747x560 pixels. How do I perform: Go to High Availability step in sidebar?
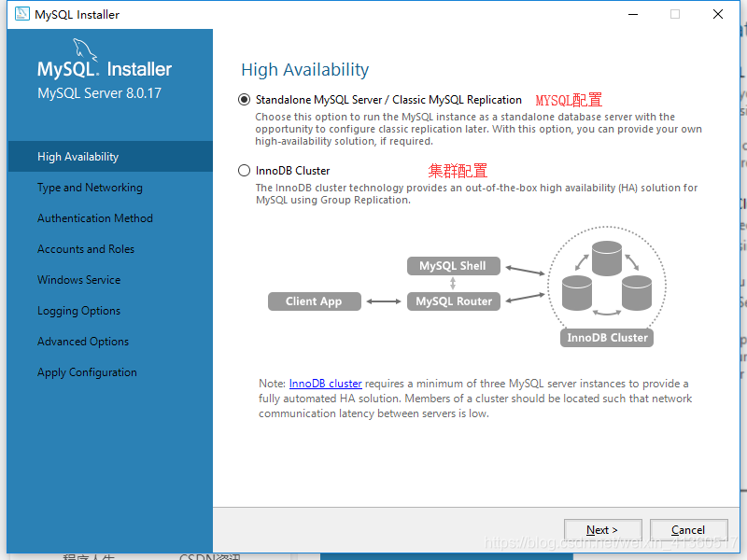(110, 156)
